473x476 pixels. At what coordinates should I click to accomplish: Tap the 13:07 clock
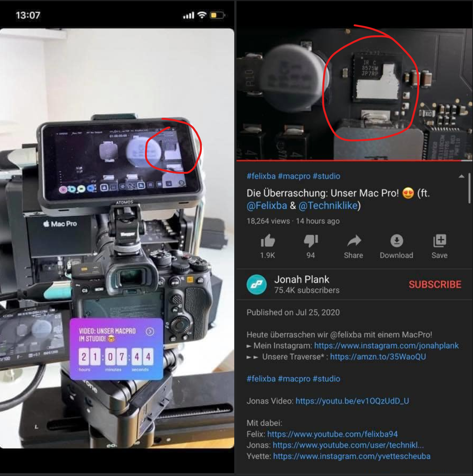click(x=28, y=15)
